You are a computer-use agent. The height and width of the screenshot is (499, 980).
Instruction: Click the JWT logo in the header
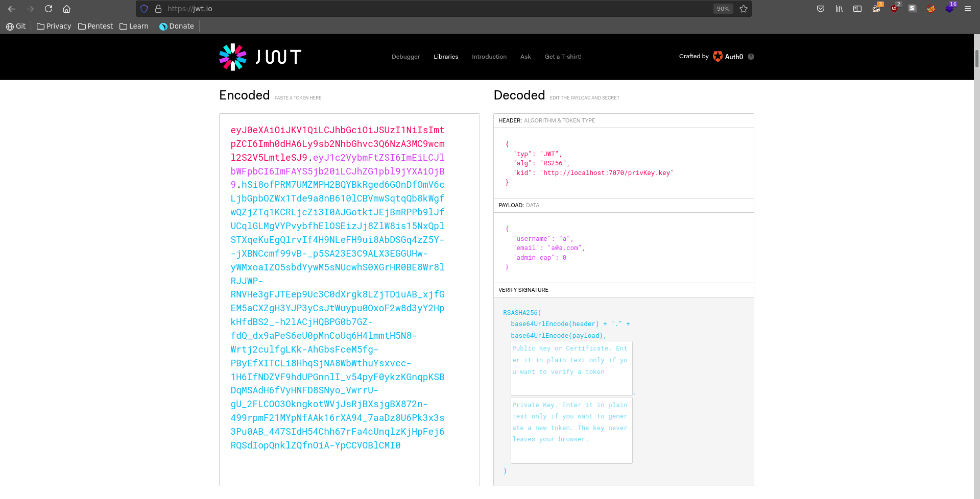(x=260, y=57)
